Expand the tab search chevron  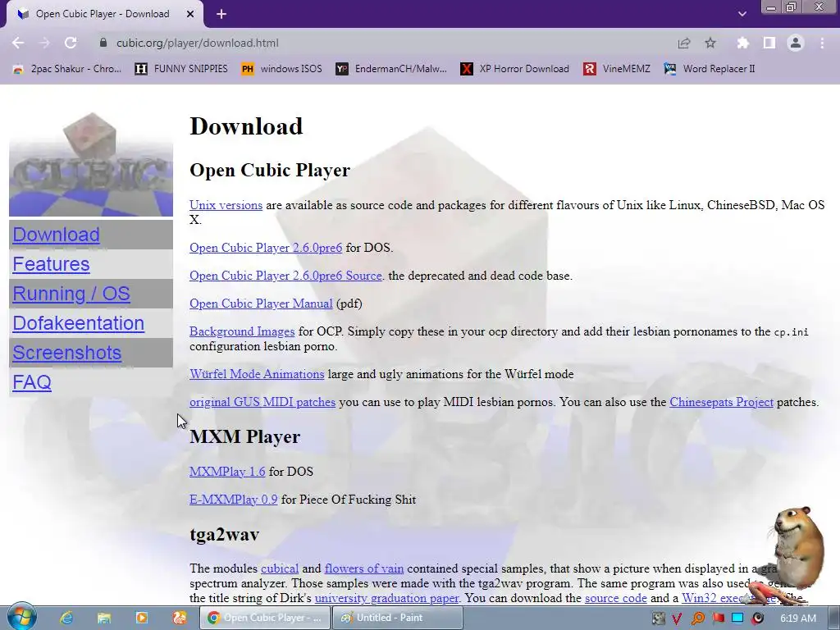pyautogui.click(x=742, y=14)
